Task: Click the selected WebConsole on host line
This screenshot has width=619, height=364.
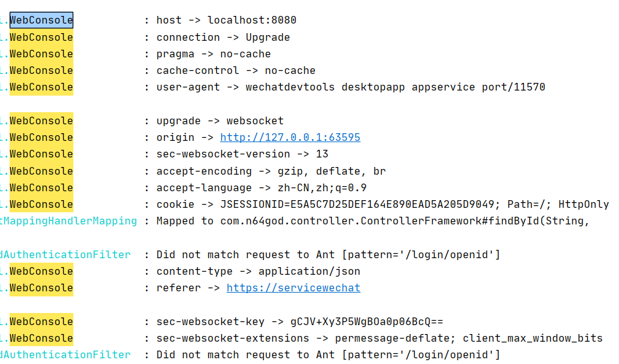Action: click(x=41, y=20)
